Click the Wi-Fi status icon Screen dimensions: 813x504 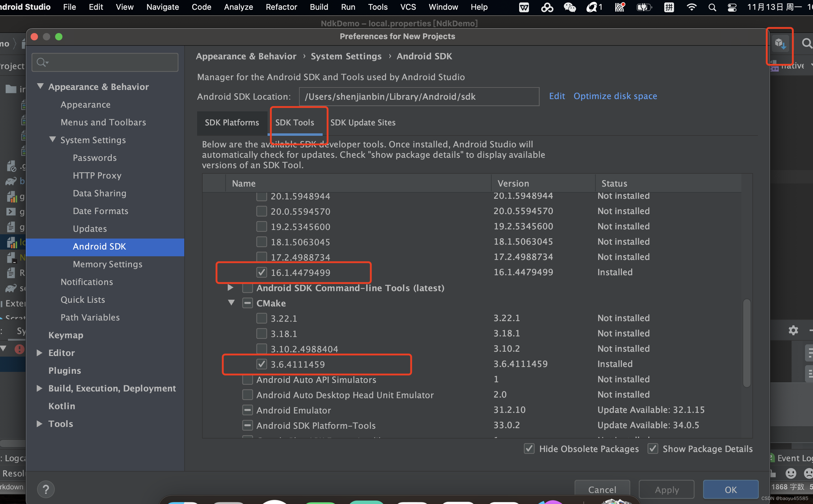691,7
